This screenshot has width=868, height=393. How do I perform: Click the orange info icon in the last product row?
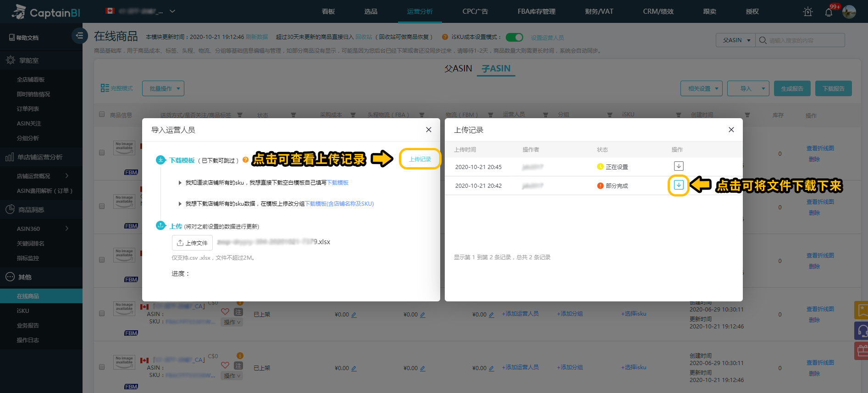[240, 355]
